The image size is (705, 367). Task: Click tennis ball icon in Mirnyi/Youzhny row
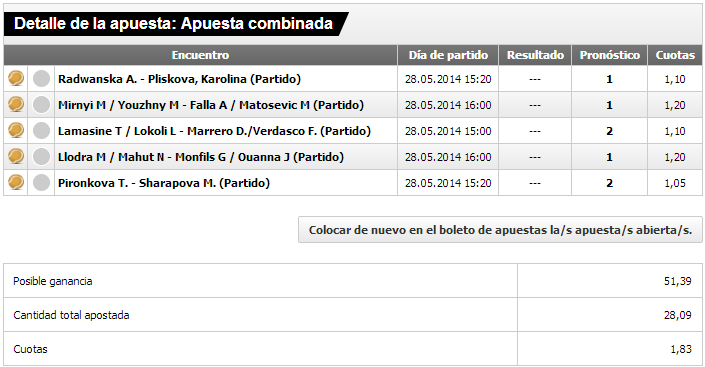[16, 104]
